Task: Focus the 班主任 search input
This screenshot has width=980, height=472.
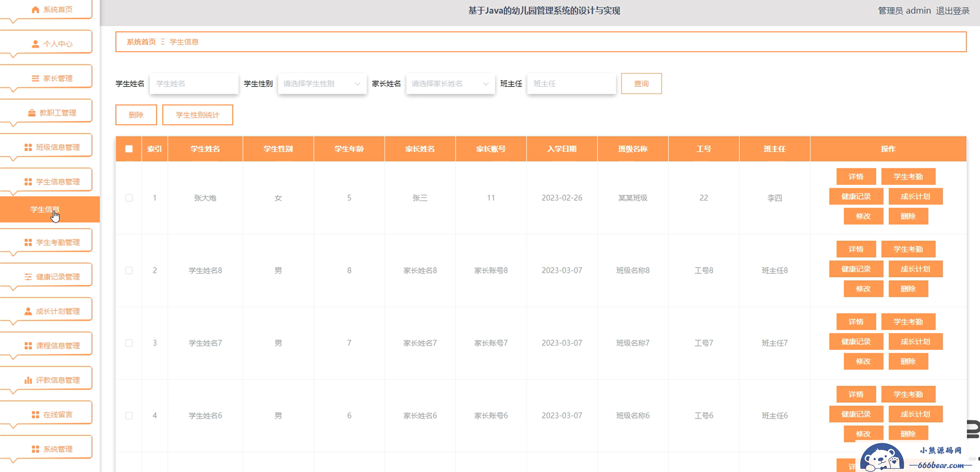Action: (x=571, y=83)
